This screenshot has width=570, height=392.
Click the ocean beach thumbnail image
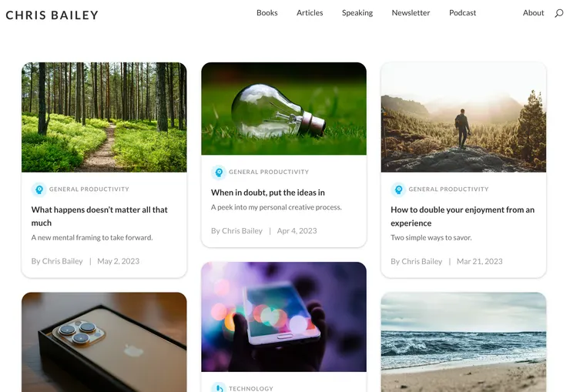tap(464, 342)
